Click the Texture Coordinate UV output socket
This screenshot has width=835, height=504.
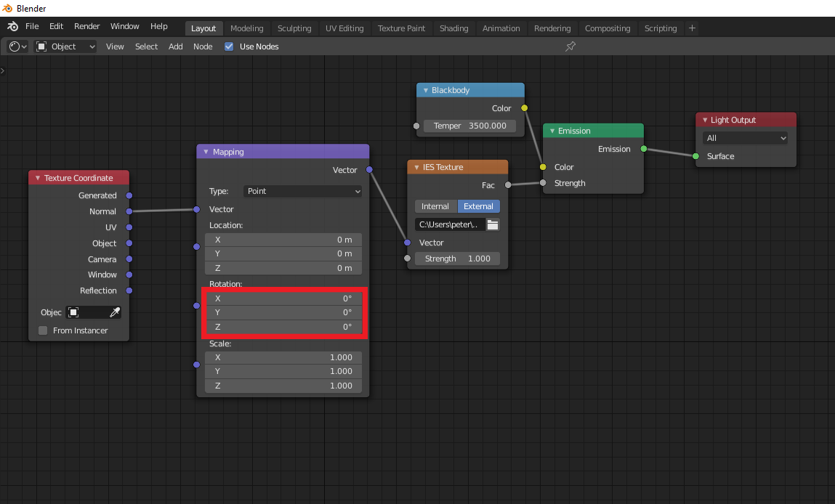[x=129, y=227]
